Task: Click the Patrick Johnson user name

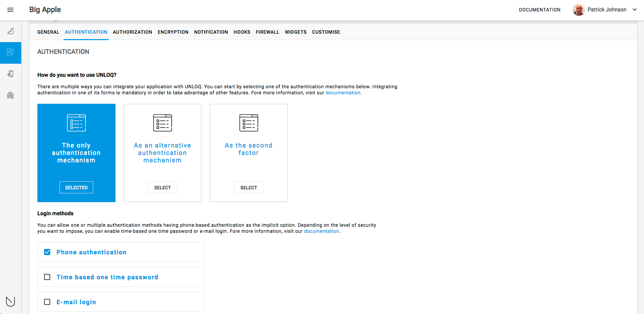Action: pos(607,10)
